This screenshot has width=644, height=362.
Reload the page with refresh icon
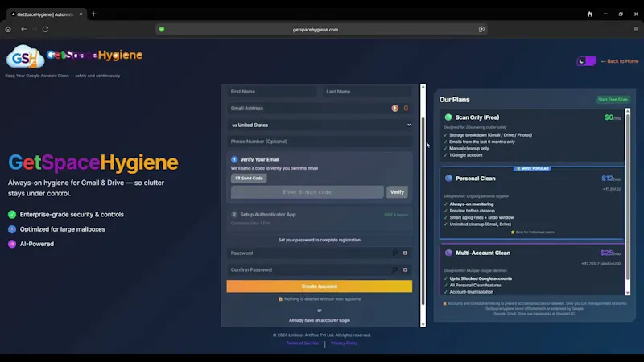coord(46,29)
